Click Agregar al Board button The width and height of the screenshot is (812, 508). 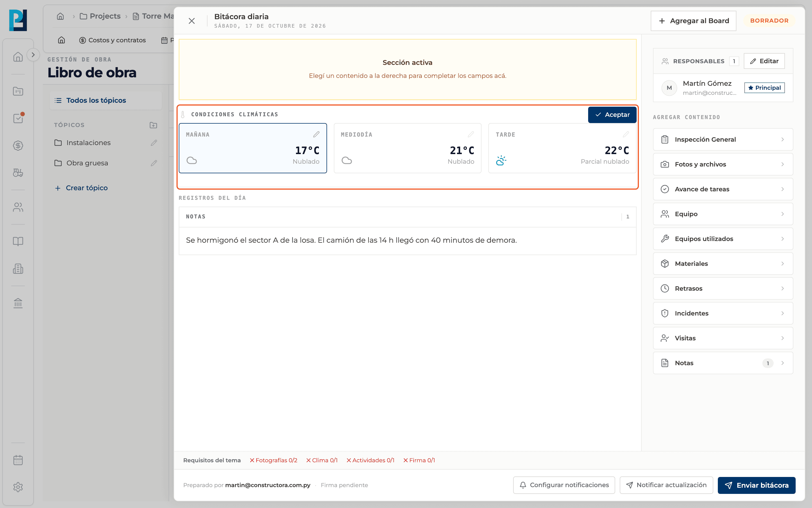pyautogui.click(x=694, y=21)
